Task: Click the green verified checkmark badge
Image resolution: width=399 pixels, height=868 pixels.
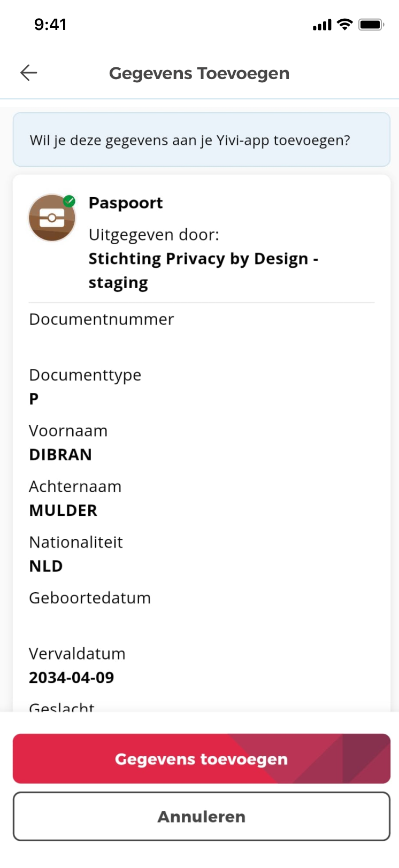Action: coord(69,201)
